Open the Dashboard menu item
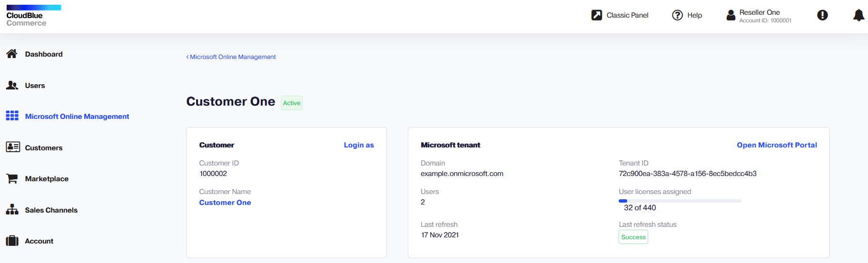Viewport: 868px width, 263px height. [44, 54]
